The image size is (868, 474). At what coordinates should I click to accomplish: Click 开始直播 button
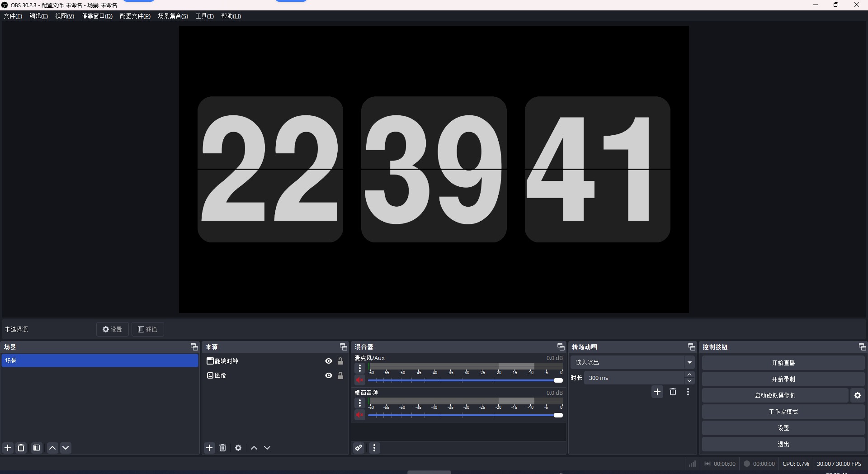coord(783,363)
